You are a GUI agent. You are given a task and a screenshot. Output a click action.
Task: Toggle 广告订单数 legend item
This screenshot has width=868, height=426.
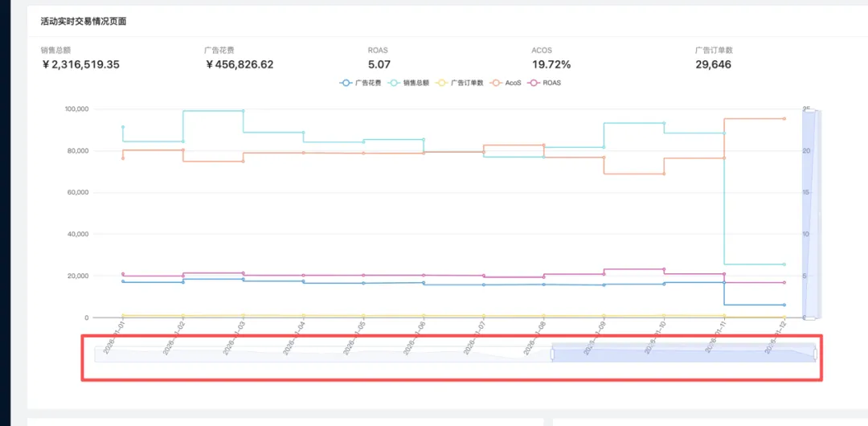[461, 83]
